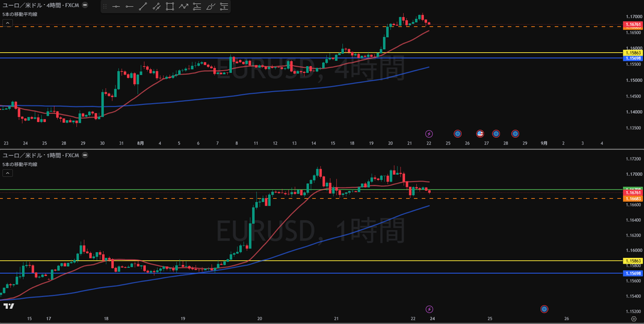Image resolution: width=644 pixels, height=324 pixels.
Task: Open the 4-hour EUR/USD symbol title
Action: tap(41, 6)
